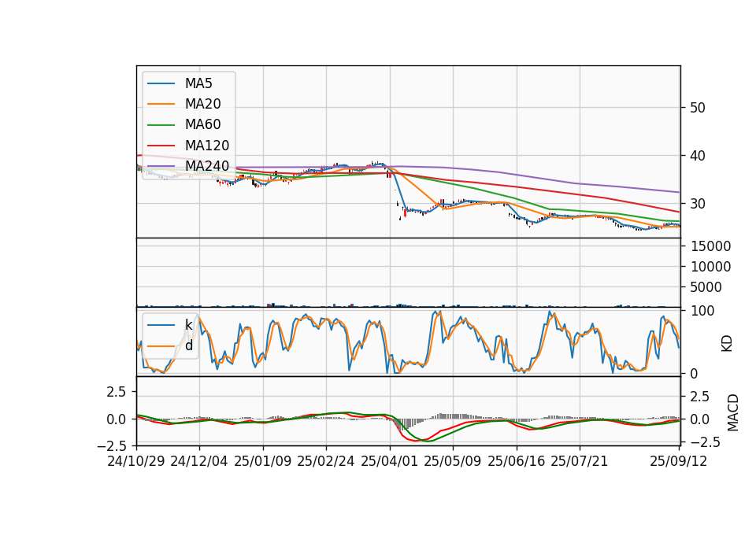Click the left MACD axis value 2.5
The height and width of the screenshot is (543, 756).
[x=117, y=392]
